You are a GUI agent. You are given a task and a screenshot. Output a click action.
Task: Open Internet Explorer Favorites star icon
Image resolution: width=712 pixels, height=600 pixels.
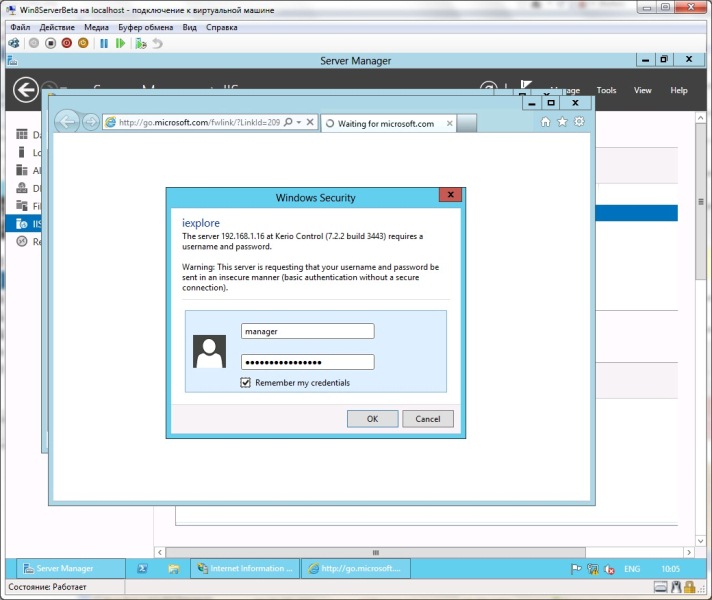point(562,122)
